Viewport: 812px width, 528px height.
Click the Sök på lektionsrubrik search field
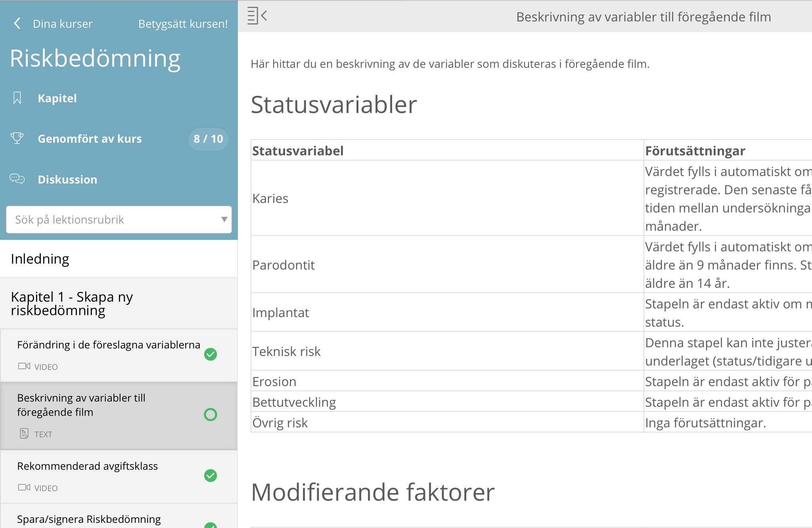click(x=111, y=220)
